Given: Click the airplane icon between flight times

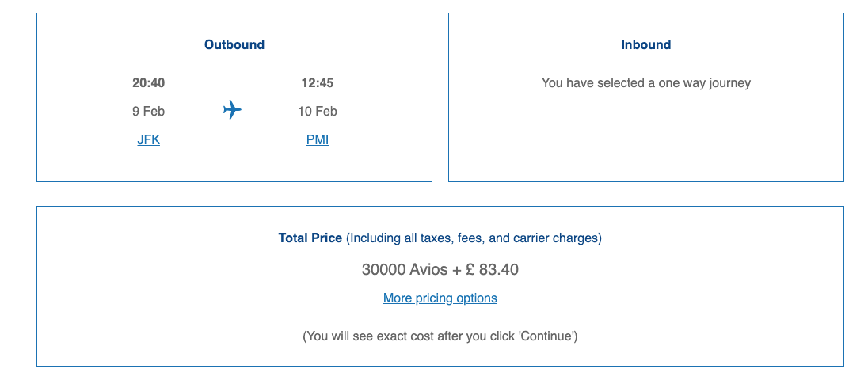Looking at the screenshot, I should (232, 110).
